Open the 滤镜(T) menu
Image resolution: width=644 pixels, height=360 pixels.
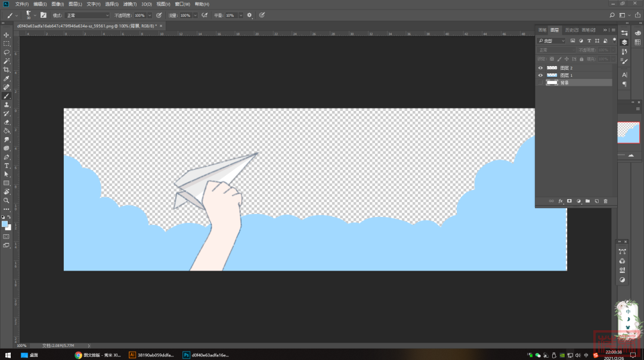click(x=131, y=4)
